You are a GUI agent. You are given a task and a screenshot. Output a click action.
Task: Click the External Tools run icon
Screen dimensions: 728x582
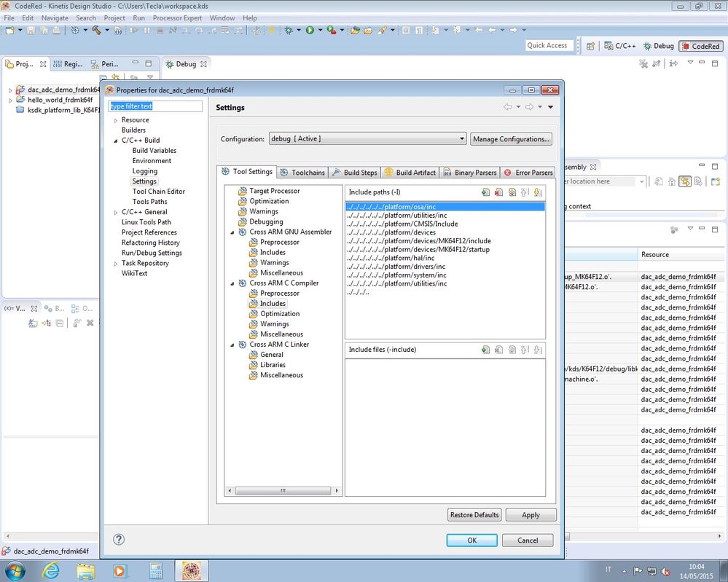coord(331,30)
